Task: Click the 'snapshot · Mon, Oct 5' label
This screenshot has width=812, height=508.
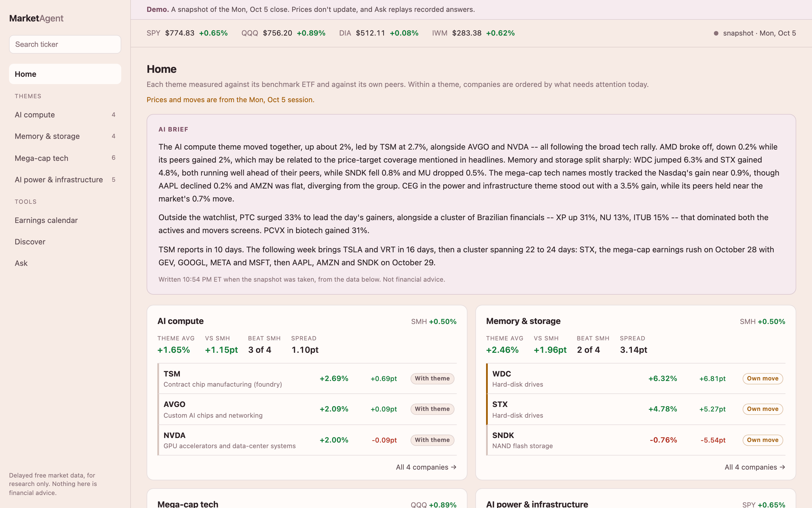Action: (759, 33)
